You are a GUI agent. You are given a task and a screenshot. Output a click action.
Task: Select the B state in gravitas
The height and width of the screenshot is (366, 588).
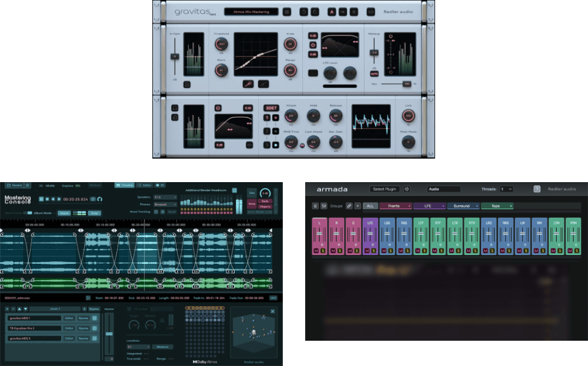353,12
